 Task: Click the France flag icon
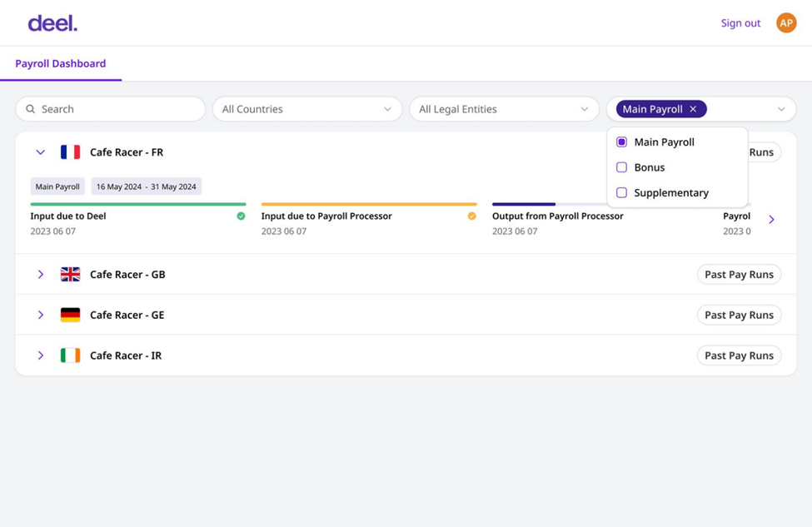(x=71, y=152)
